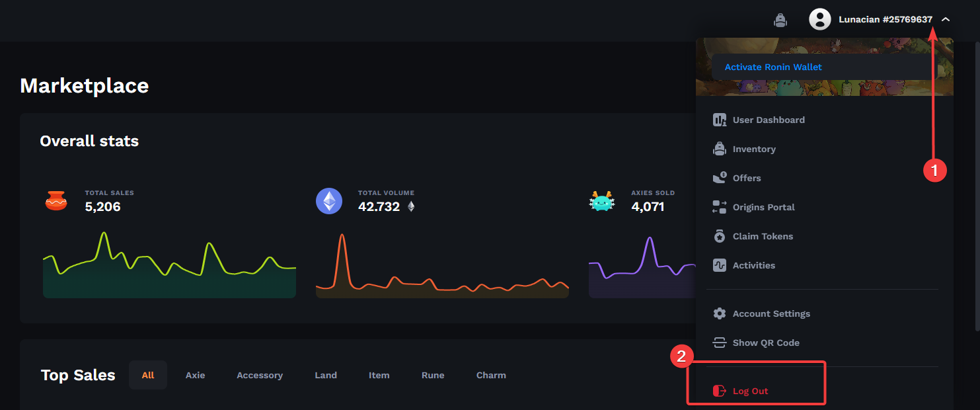Click the Axies Sold value 4,071
The image size is (980, 410).
[648, 207]
